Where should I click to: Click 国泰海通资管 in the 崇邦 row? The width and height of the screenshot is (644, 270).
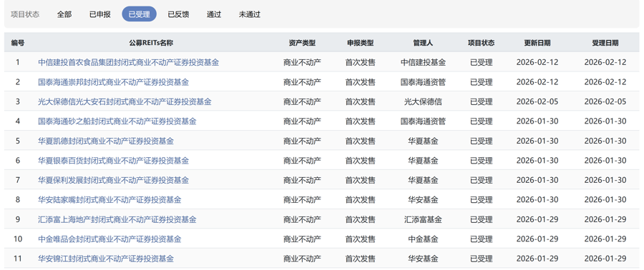[423, 82]
